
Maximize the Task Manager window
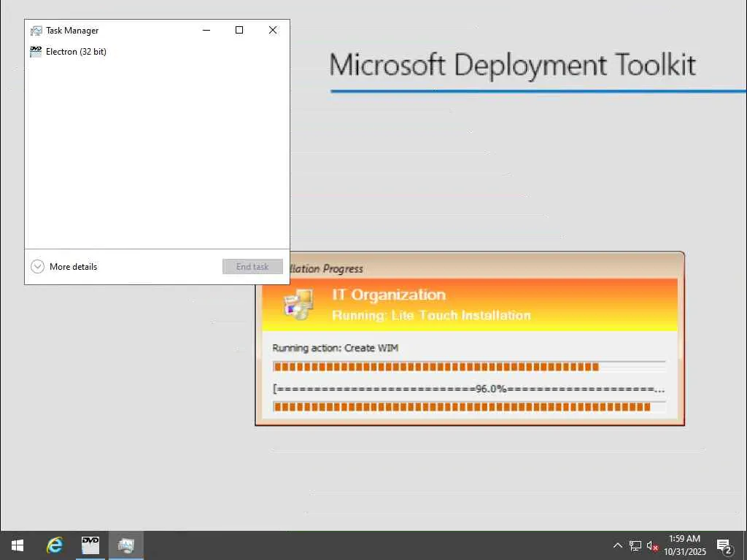(x=239, y=30)
